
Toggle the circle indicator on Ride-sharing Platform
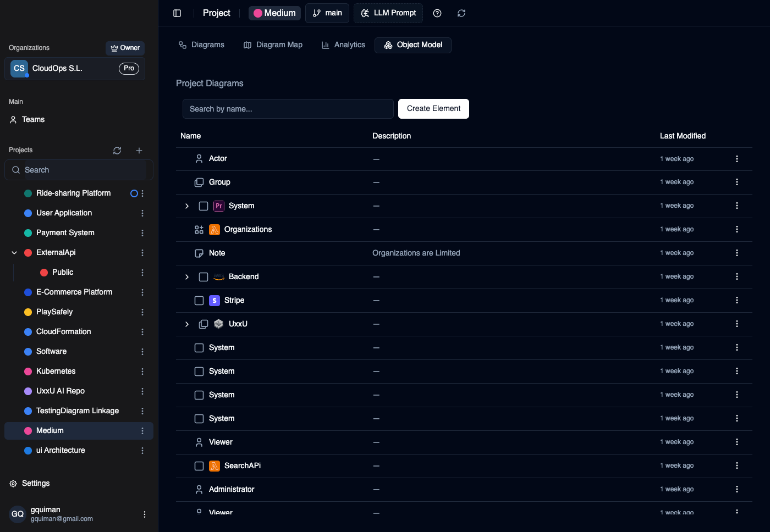tap(134, 193)
